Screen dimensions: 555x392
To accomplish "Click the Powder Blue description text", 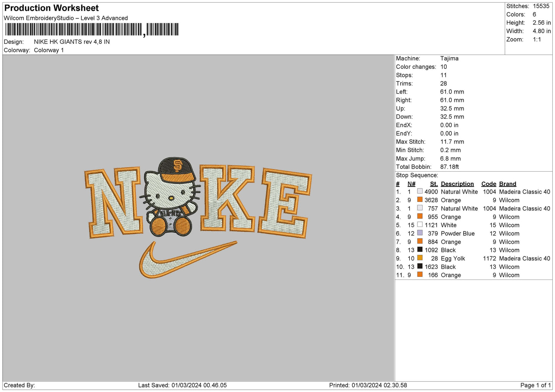I will (x=457, y=233).
